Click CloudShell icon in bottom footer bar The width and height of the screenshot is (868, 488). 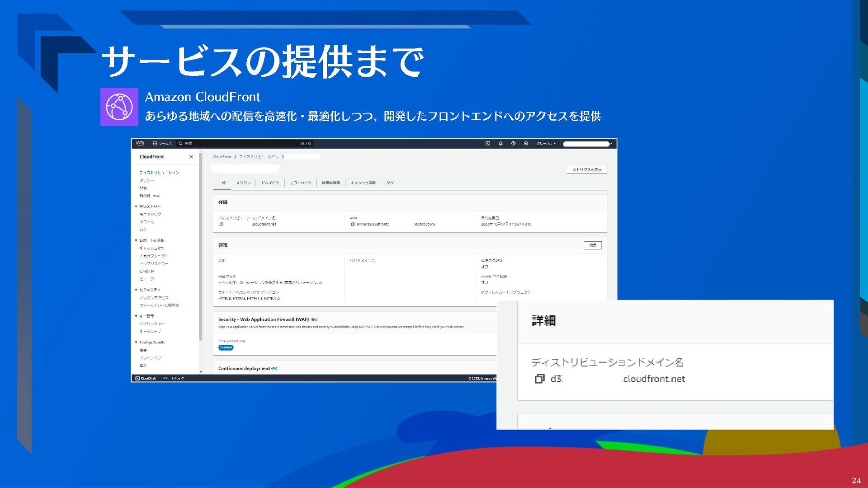137,378
